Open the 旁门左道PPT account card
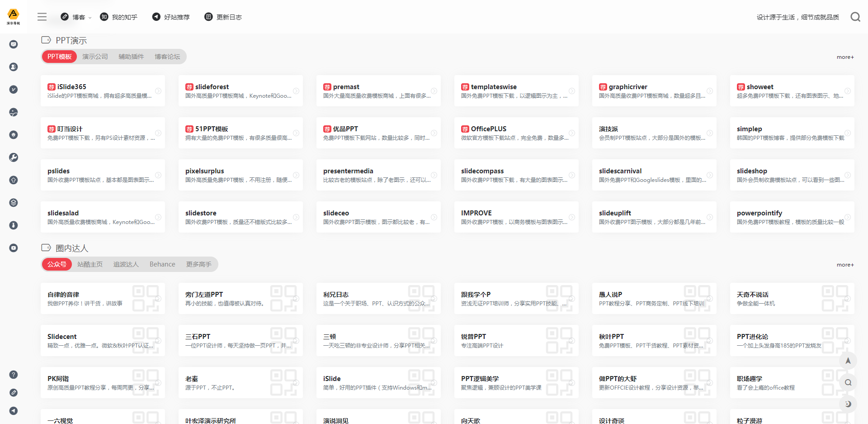Viewport: 868px width, 424px height. click(x=241, y=298)
